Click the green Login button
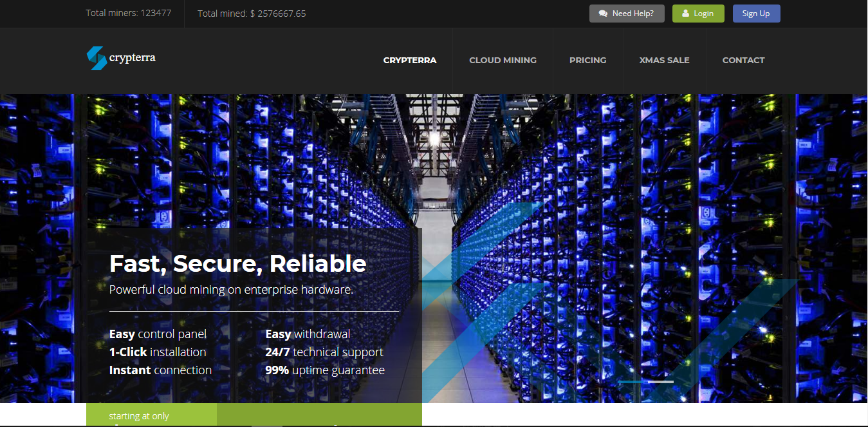The height and width of the screenshot is (427, 868). coord(698,14)
